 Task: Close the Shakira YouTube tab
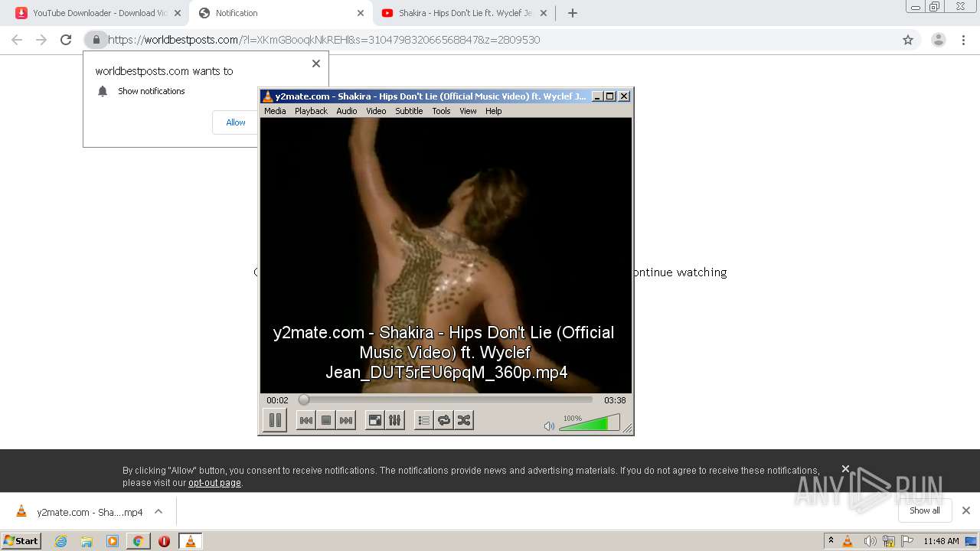pyautogui.click(x=544, y=13)
